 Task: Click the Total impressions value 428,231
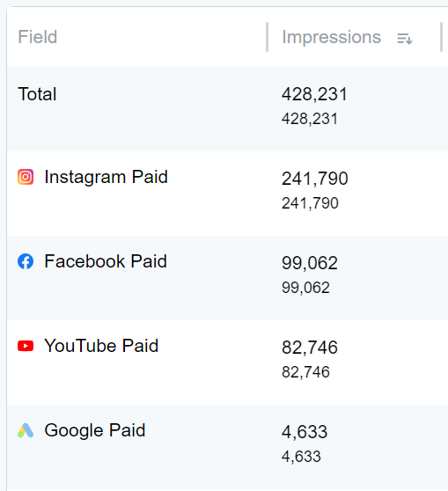pos(314,94)
